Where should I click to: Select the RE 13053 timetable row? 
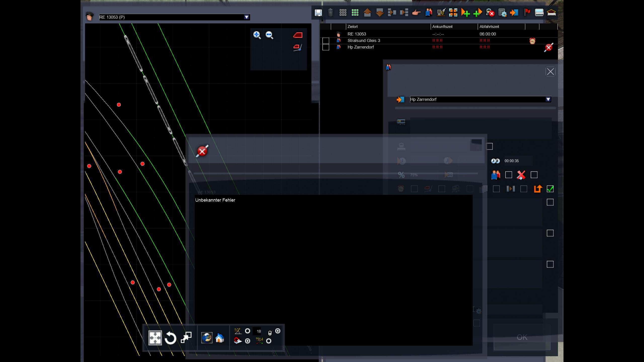(x=357, y=34)
